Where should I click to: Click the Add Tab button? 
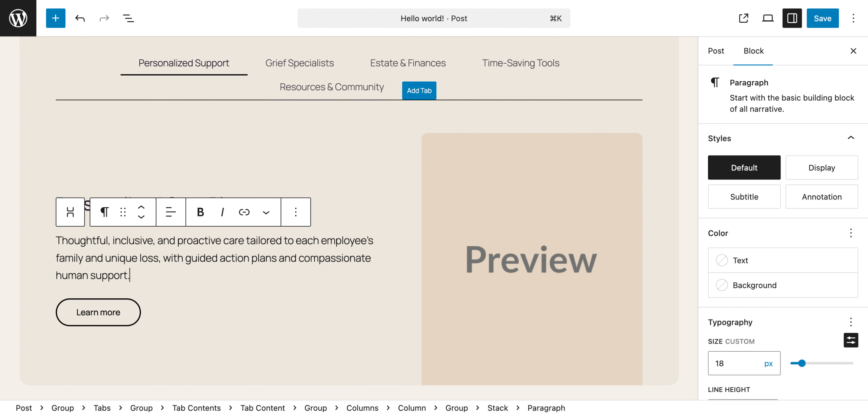coord(419,91)
